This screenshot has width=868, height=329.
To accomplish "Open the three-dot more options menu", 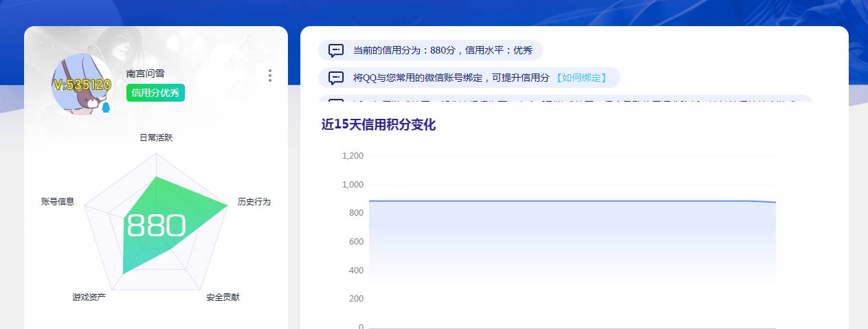I will [270, 76].
